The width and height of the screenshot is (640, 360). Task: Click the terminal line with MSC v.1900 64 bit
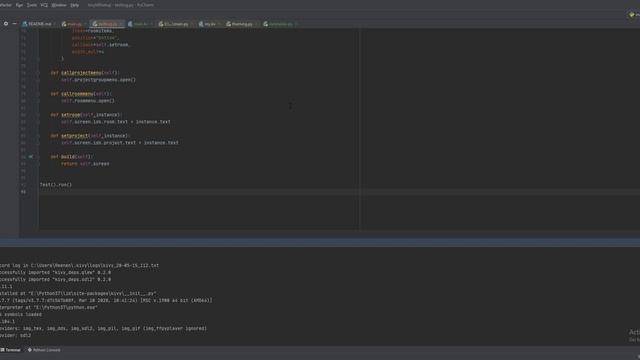pos(106,300)
